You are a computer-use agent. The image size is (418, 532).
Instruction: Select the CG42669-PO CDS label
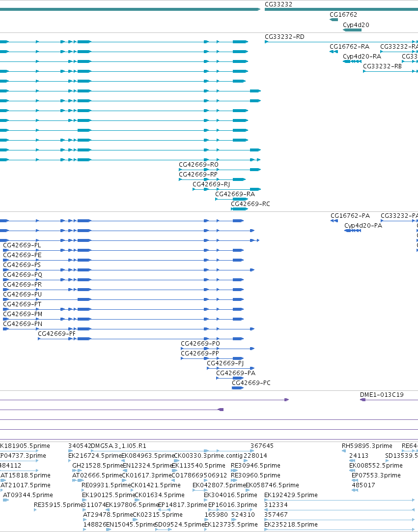(200, 344)
